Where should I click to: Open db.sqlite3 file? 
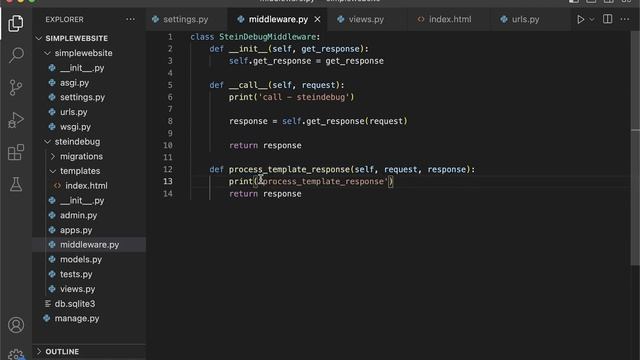pos(75,304)
